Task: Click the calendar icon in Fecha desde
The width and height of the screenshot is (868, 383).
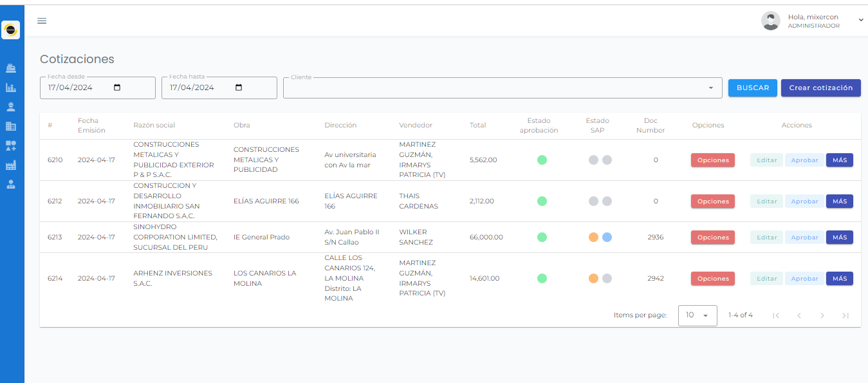Action: click(x=117, y=88)
